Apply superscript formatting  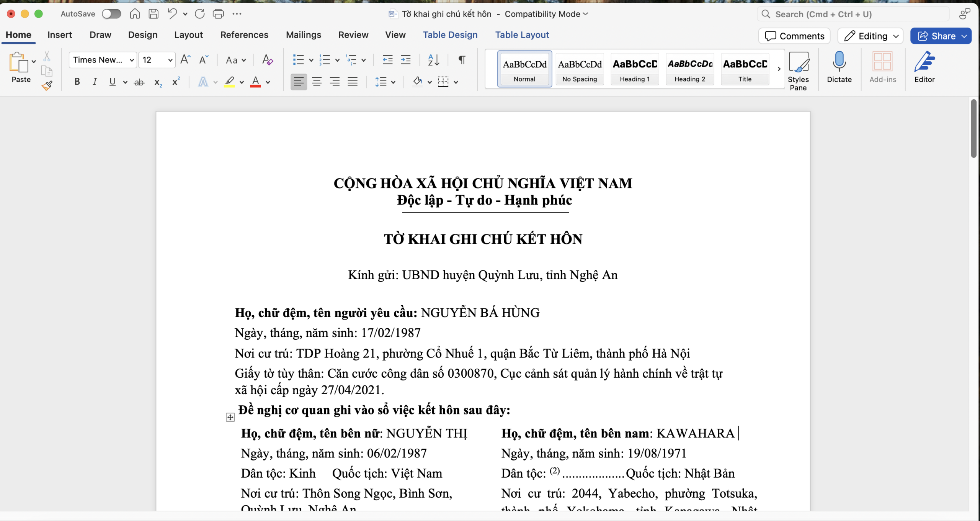click(176, 81)
